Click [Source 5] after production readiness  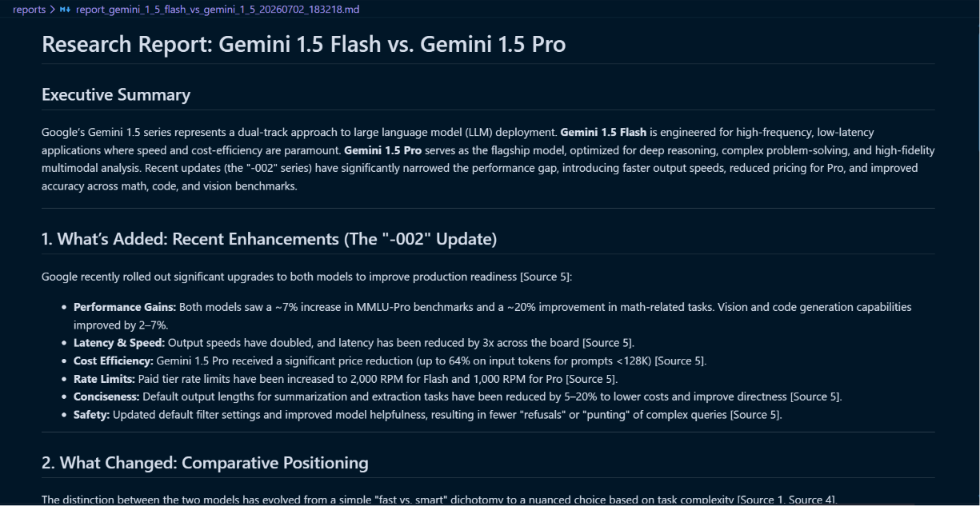pyautogui.click(x=546, y=277)
